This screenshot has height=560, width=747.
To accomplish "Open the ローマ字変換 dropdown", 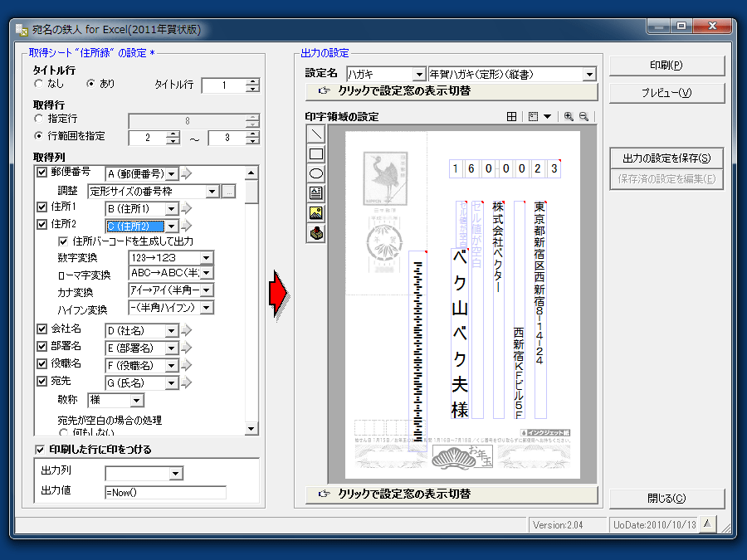I will click(x=207, y=273).
